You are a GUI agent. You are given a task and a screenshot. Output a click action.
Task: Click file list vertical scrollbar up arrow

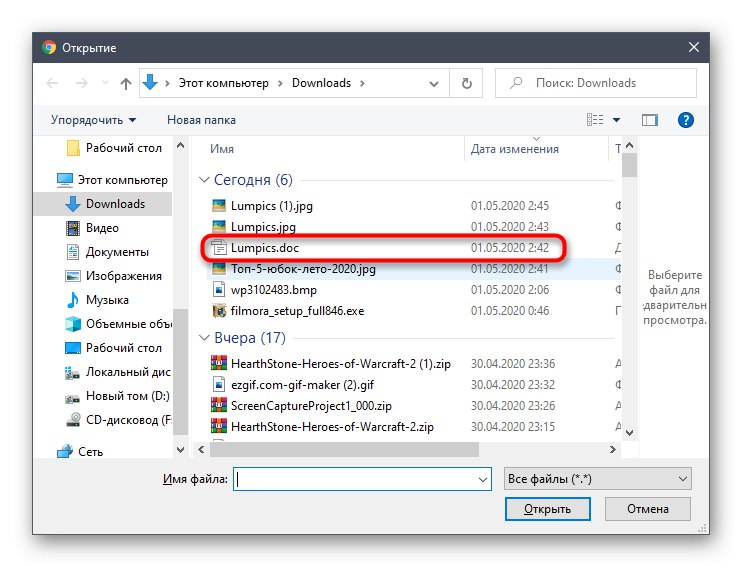[629, 146]
